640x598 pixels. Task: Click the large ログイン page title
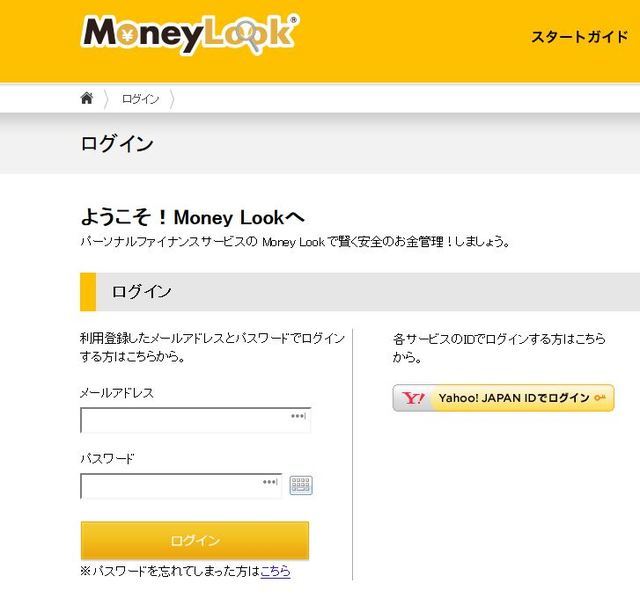coord(117,144)
